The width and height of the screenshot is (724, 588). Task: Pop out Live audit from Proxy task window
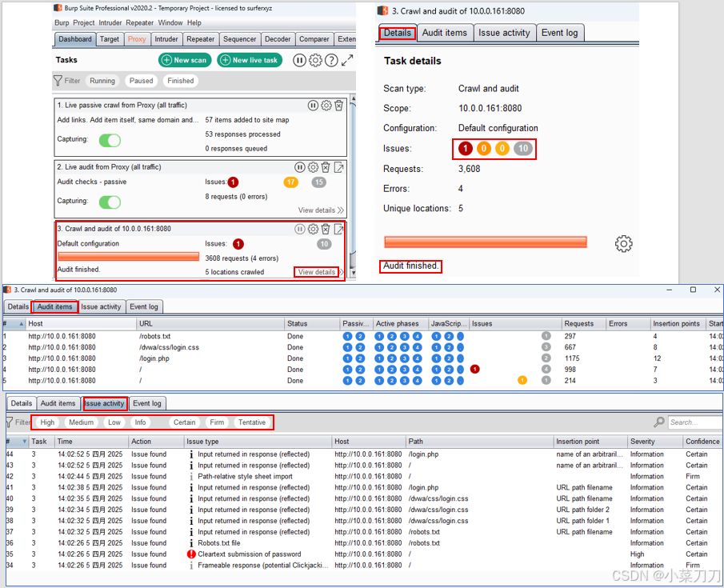339,167
